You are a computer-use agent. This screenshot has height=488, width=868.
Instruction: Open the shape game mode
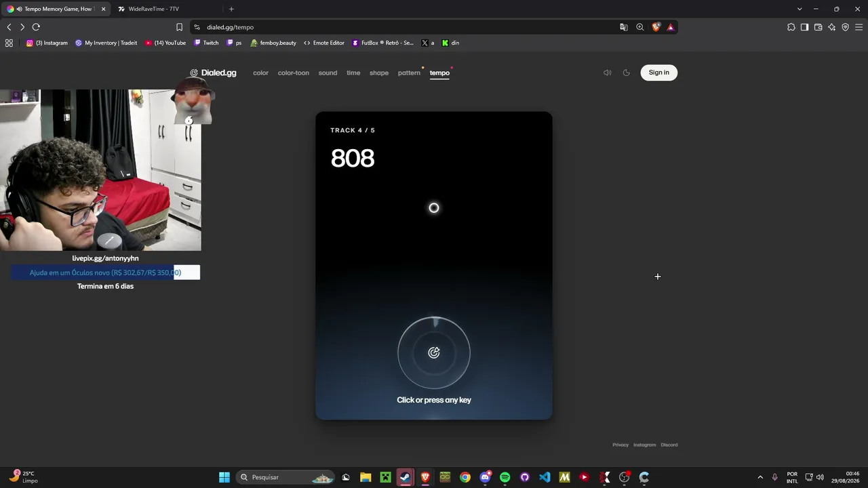click(379, 73)
